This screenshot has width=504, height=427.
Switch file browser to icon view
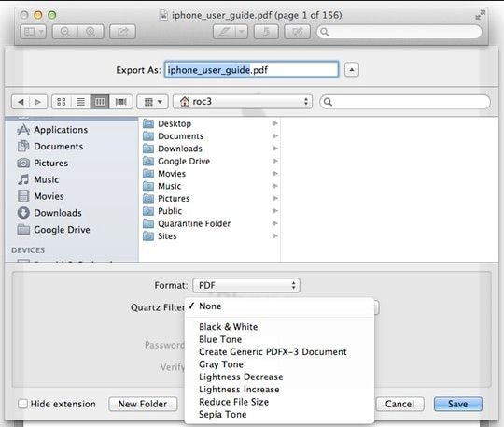[x=61, y=102]
